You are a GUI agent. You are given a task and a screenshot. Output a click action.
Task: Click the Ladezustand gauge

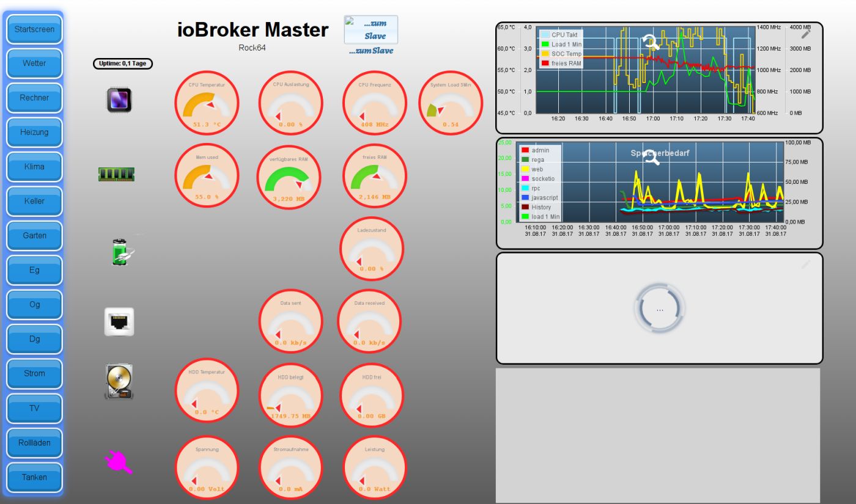(x=372, y=248)
